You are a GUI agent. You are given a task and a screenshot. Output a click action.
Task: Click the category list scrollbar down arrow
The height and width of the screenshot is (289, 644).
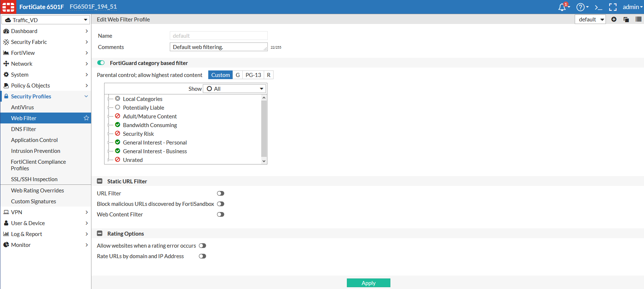264,161
